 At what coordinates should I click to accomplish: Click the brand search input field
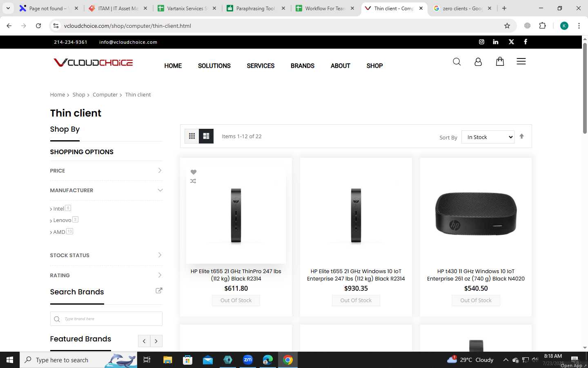(x=106, y=319)
